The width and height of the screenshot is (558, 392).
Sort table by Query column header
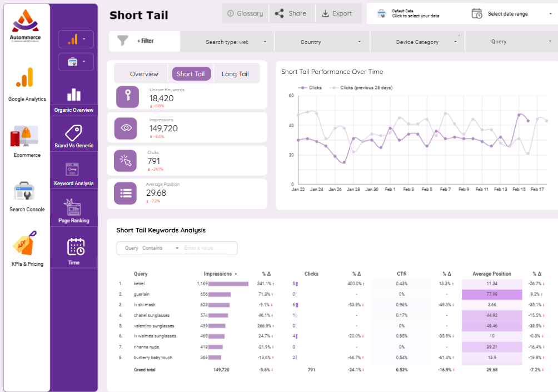pyautogui.click(x=141, y=274)
